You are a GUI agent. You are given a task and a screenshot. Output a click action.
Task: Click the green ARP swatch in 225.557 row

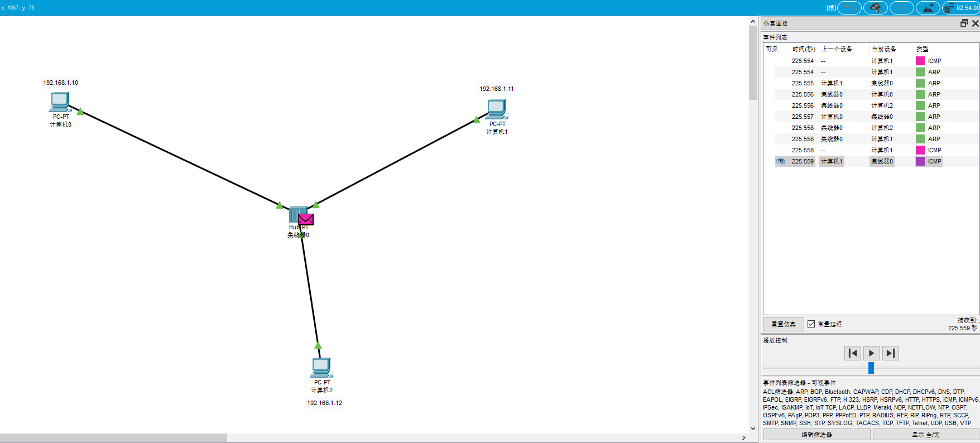pyautogui.click(x=920, y=117)
